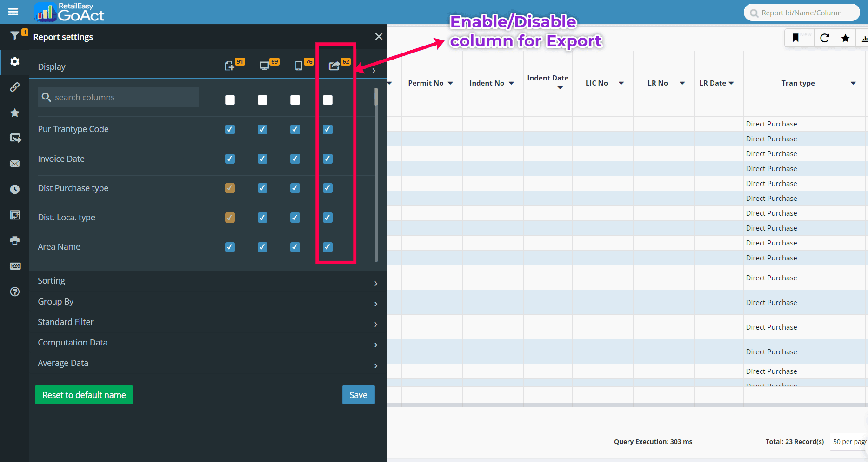This screenshot has width=868, height=464.
Task: Click the share screen sidebar icon
Action: coord(15,138)
